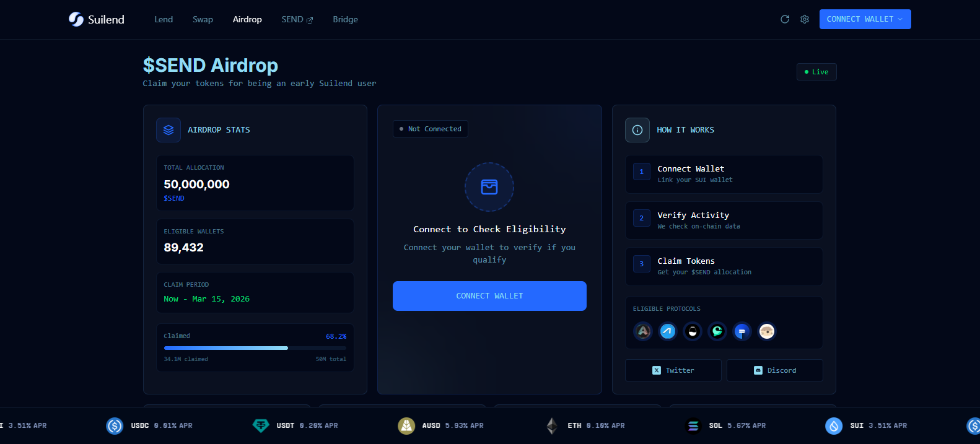The image size is (980, 444).
Task: Select the first eligible protocol 'A' logo
Action: [x=643, y=331]
